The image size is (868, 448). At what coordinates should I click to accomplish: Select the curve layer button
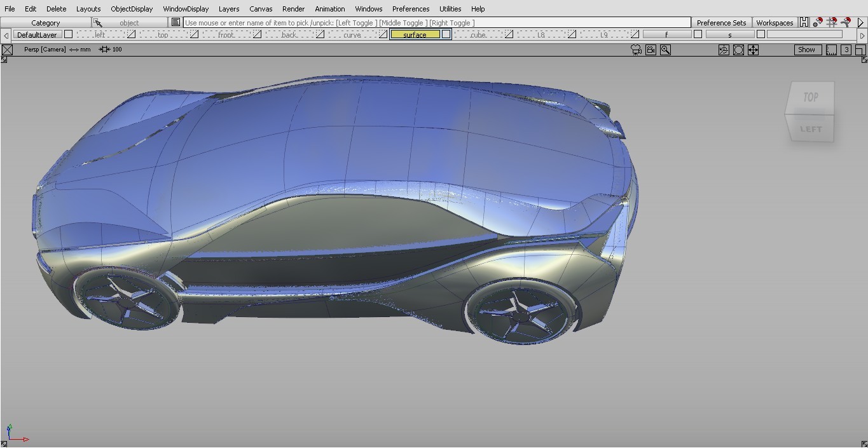[x=352, y=34]
